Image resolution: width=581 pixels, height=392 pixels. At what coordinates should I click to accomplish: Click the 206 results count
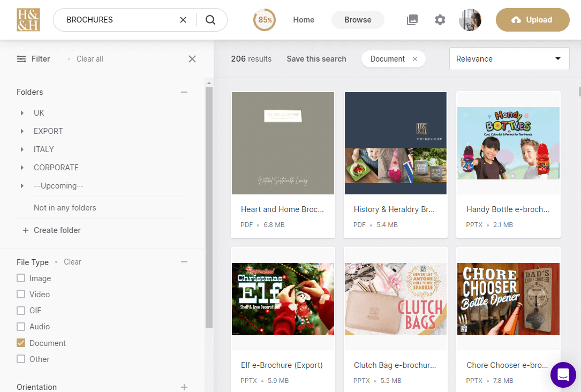pyautogui.click(x=251, y=59)
